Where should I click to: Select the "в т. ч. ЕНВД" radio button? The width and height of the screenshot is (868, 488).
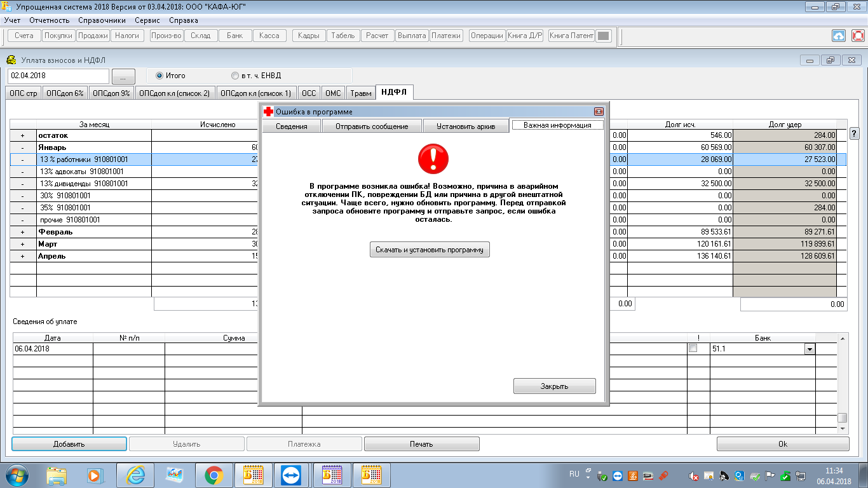235,76
